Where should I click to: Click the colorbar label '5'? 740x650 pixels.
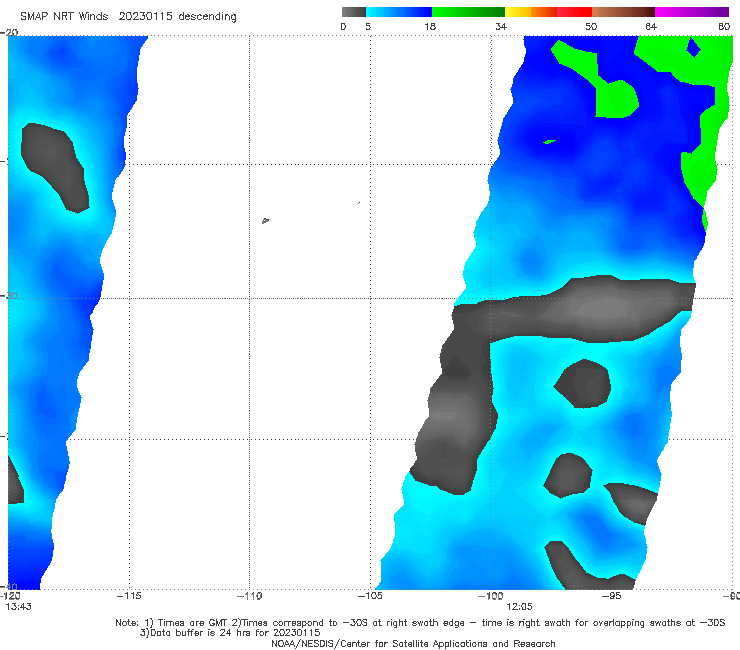[x=368, y=26]
